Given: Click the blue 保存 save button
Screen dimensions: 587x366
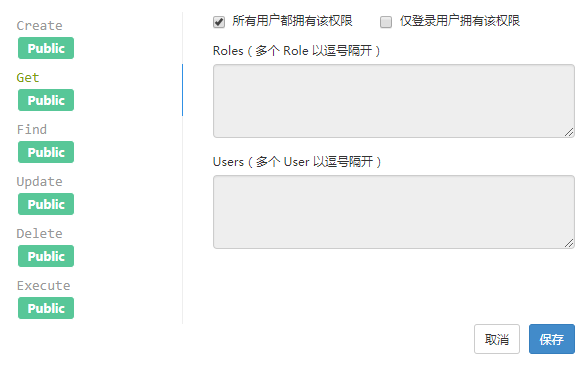Looking at the screenshot, I should [552, 339].
